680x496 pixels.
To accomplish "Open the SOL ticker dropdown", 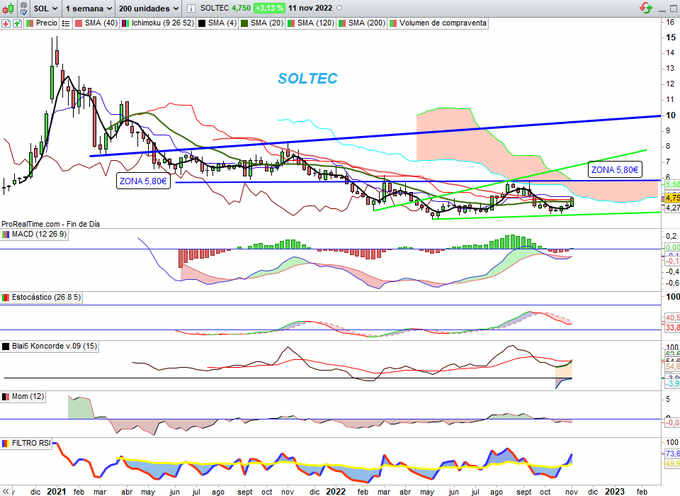I will click(x=46, y=8).
